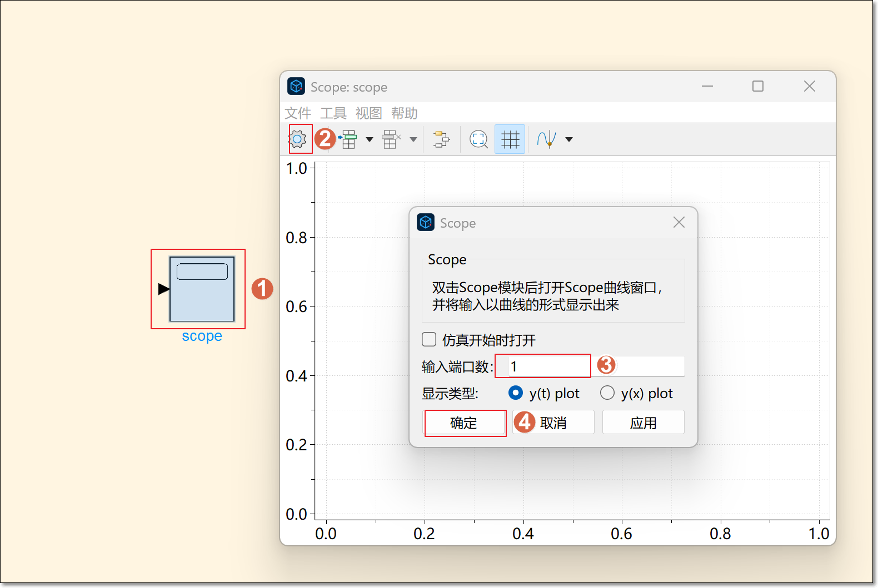The image size is (878, 588).
Task: Expand the add subplot dropdown arrow
Action: [370, 139]
